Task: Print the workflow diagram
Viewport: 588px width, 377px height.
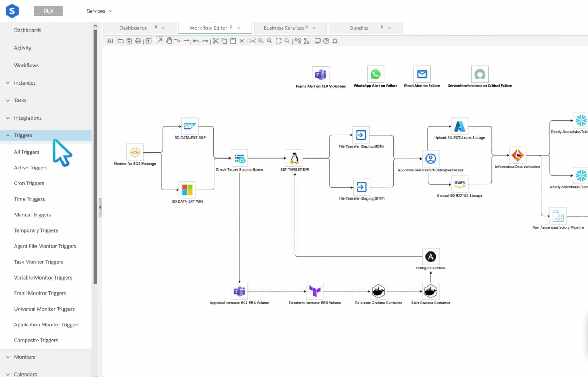Action: [x=138, y=41]
